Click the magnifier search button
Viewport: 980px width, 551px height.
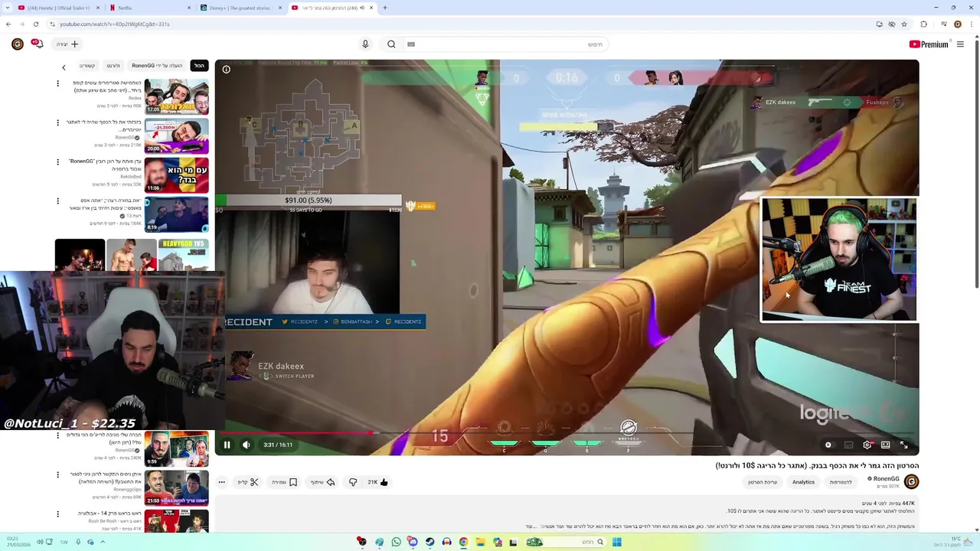point(391,44)
